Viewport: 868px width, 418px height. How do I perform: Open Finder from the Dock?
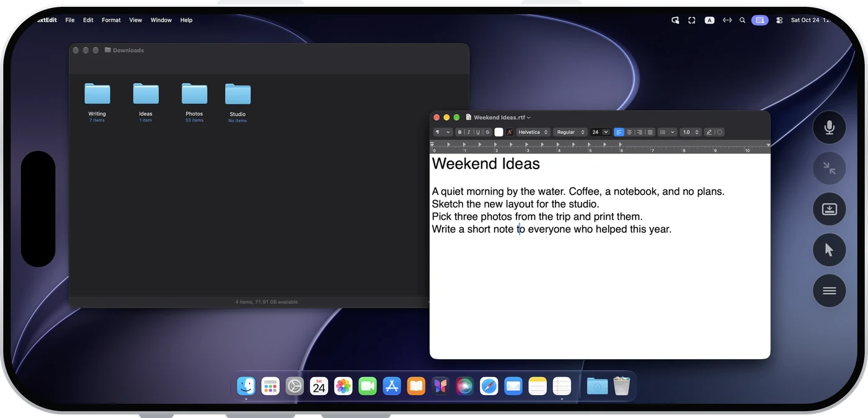pos(246,386)
